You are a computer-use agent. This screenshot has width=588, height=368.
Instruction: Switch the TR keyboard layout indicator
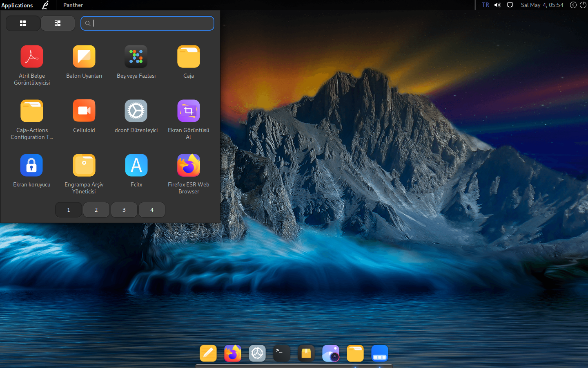(486, 5)
